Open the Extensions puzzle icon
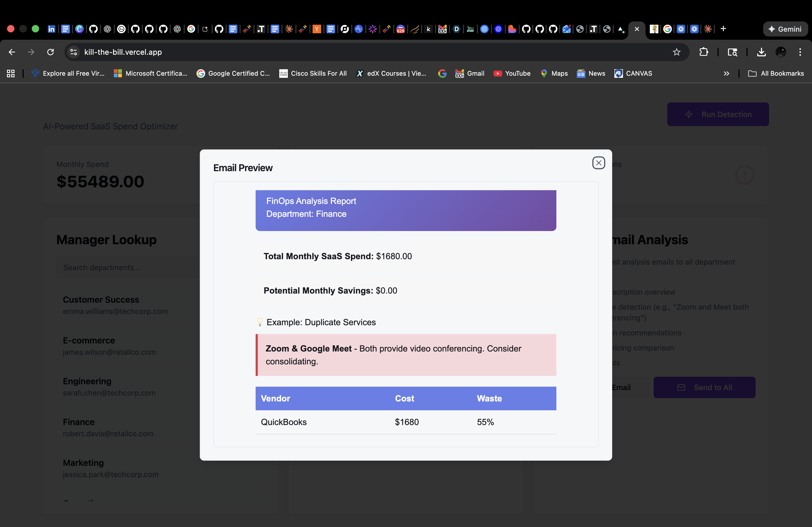 [704, 52]
